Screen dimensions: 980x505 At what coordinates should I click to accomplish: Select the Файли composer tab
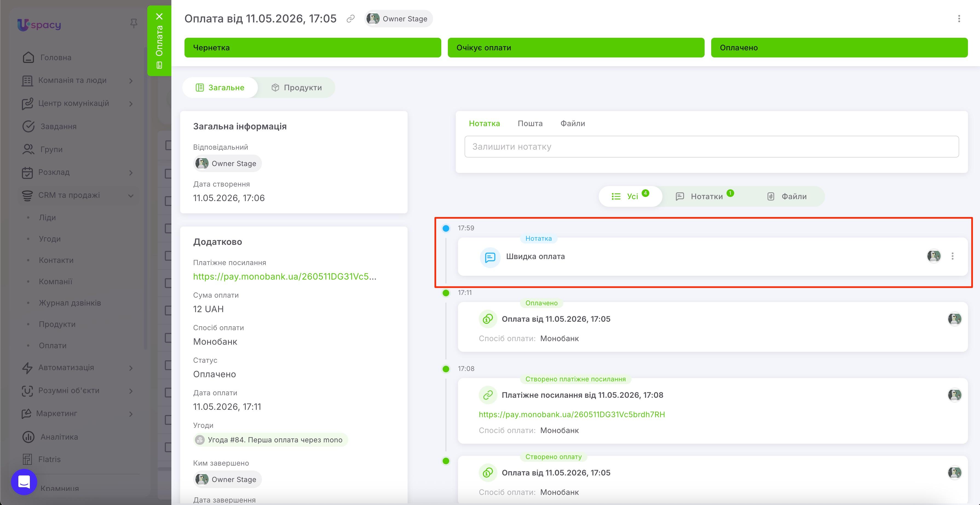coord(573,124)
